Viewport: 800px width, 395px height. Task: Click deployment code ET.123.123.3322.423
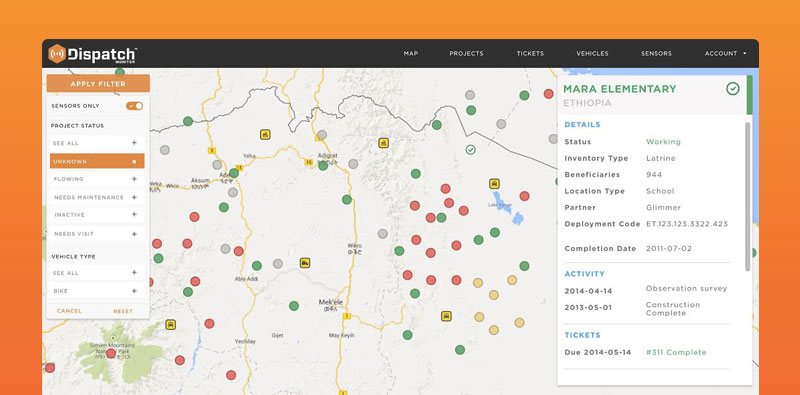[687, 224]
